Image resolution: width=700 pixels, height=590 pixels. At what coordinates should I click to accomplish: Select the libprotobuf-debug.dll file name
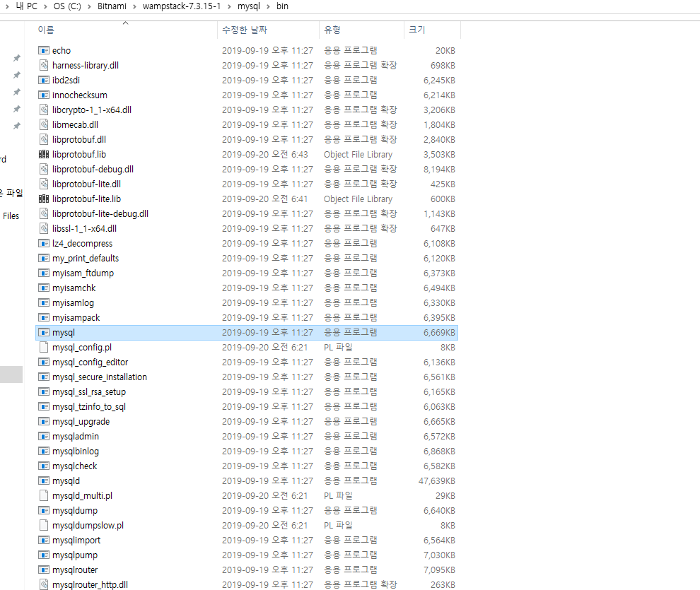pos(93,169)
